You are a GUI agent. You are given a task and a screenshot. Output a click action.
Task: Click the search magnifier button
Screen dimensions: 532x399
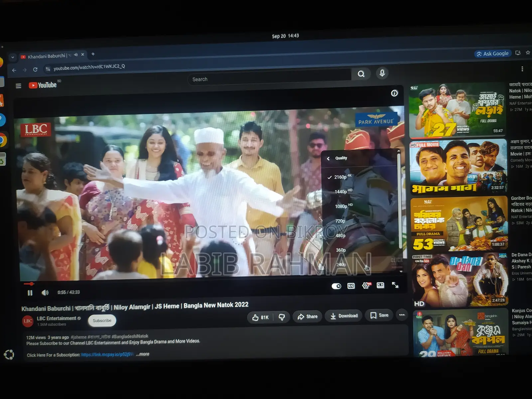(x=361, y=74)
